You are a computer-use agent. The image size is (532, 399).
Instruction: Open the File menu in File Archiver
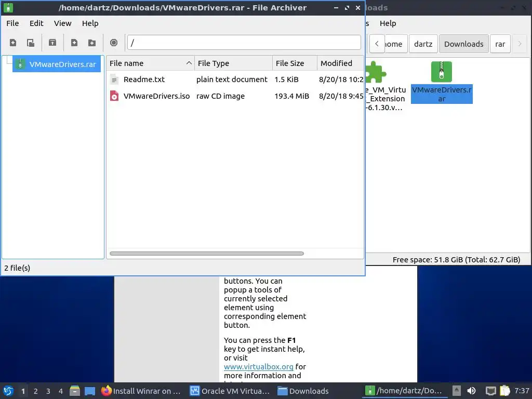pyautogui.click(x=12, y=23)
